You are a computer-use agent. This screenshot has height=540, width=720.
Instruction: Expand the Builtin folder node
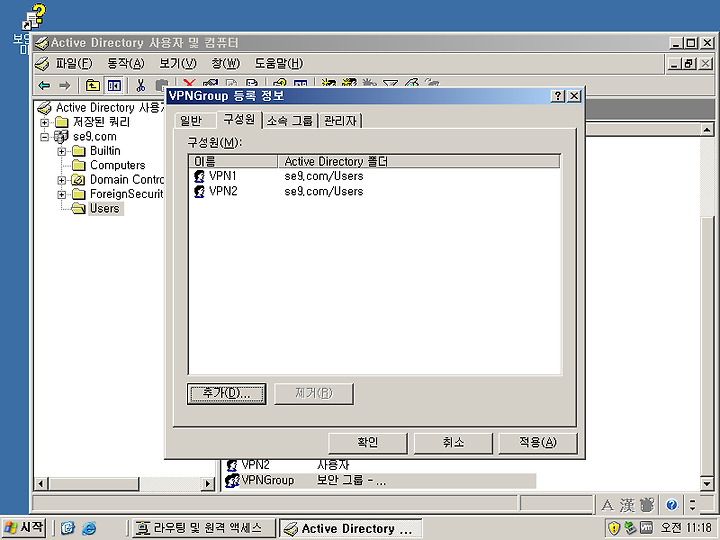tap(62, 152)
